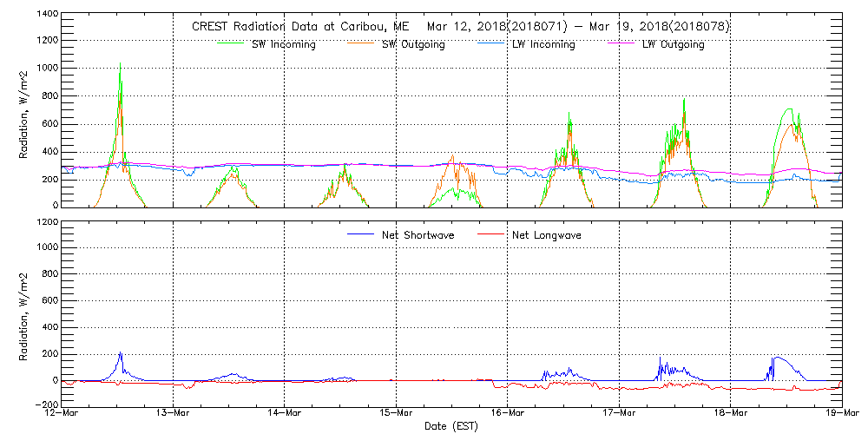Select the SW Incoming legend label
The height and width of the screenshot is (434, 868).
pyautogui.click(x=284, y=44)
